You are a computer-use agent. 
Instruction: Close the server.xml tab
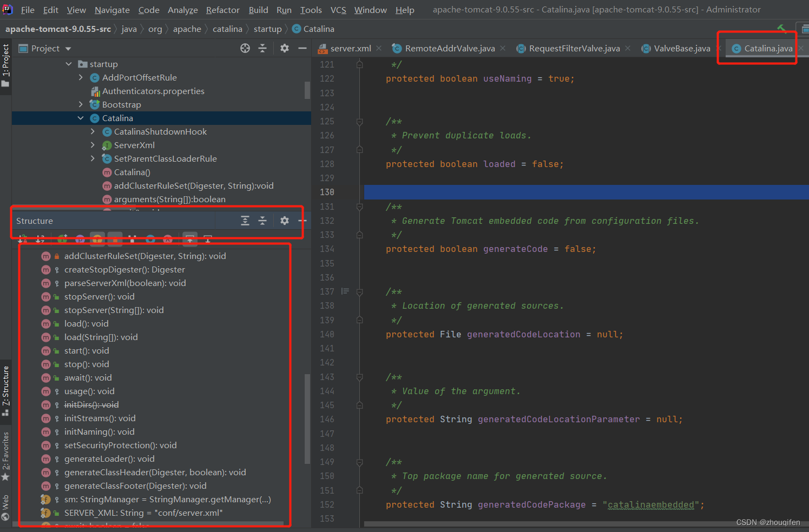click(x=379, y=48)
